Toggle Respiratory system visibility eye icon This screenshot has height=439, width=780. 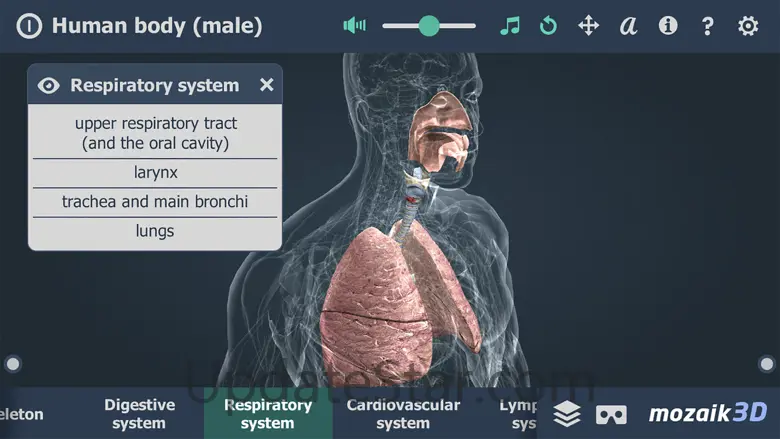48,86
